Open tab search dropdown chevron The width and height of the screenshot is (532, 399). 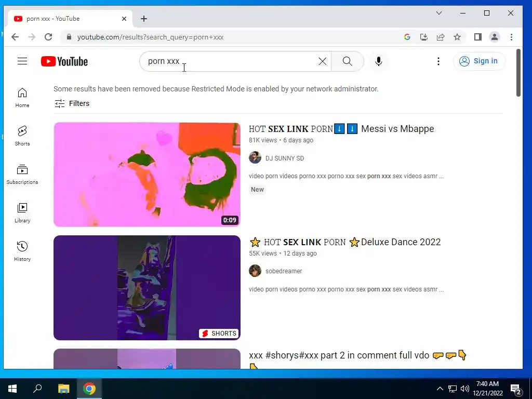click(x=438, y=13)
